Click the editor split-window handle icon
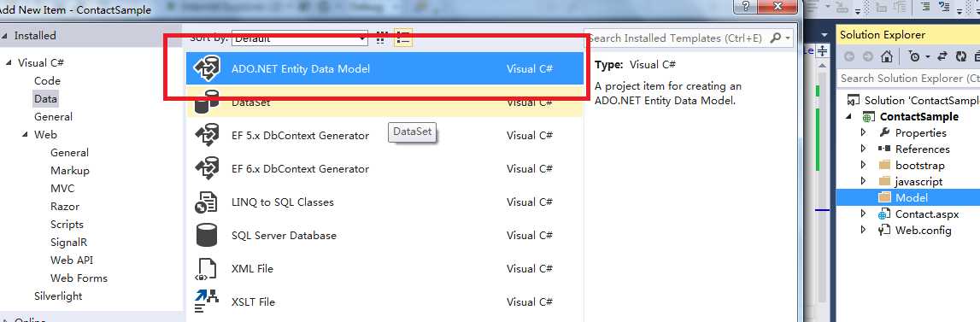This screenshot has height=322, width=980. (x=823, y=50)
